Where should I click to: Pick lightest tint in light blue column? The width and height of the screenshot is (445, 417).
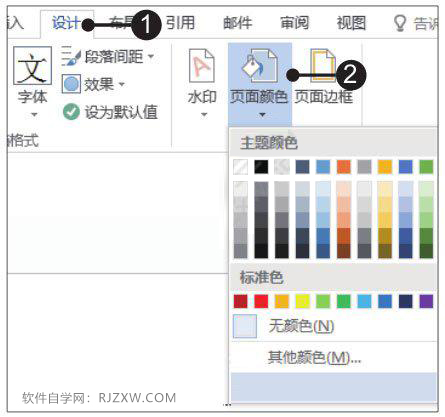pyautogui.click(x=323, y=189)
